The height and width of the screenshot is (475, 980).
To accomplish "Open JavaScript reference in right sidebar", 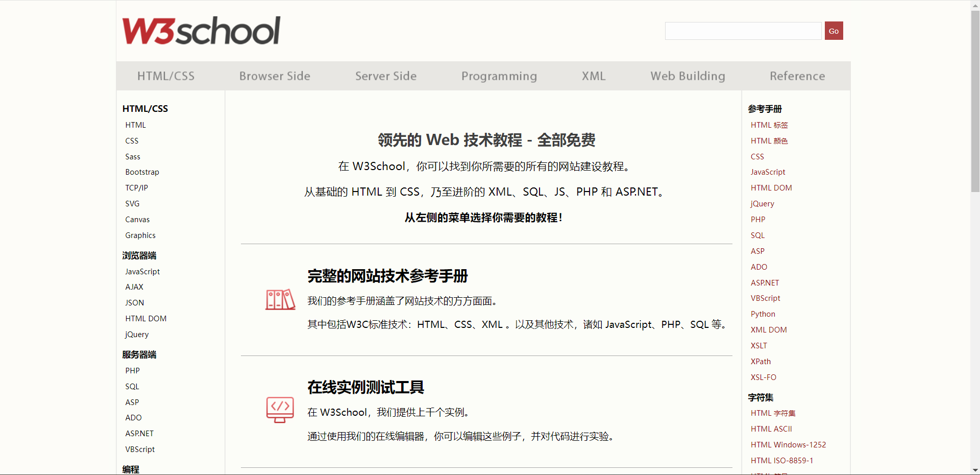I will pos(768,172).
